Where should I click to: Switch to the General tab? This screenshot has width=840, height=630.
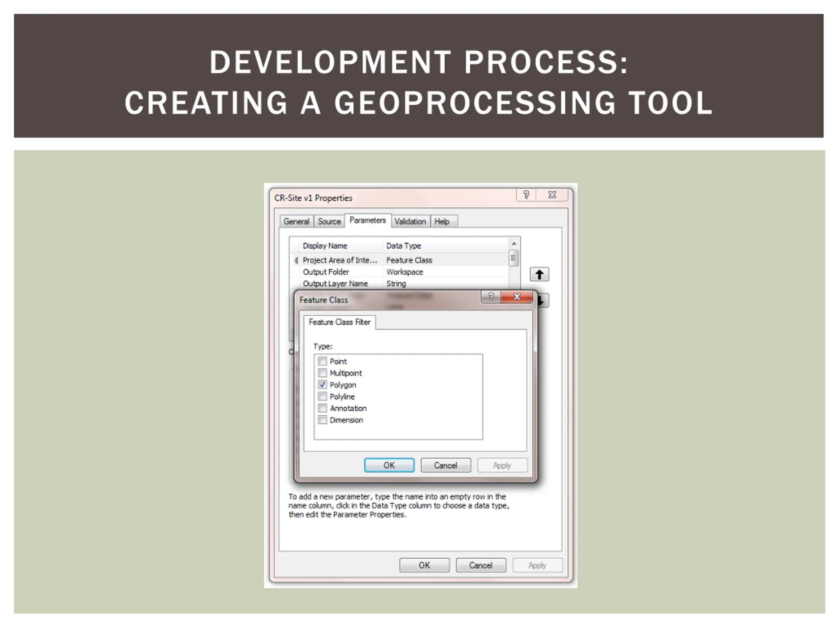pos(297,221)
